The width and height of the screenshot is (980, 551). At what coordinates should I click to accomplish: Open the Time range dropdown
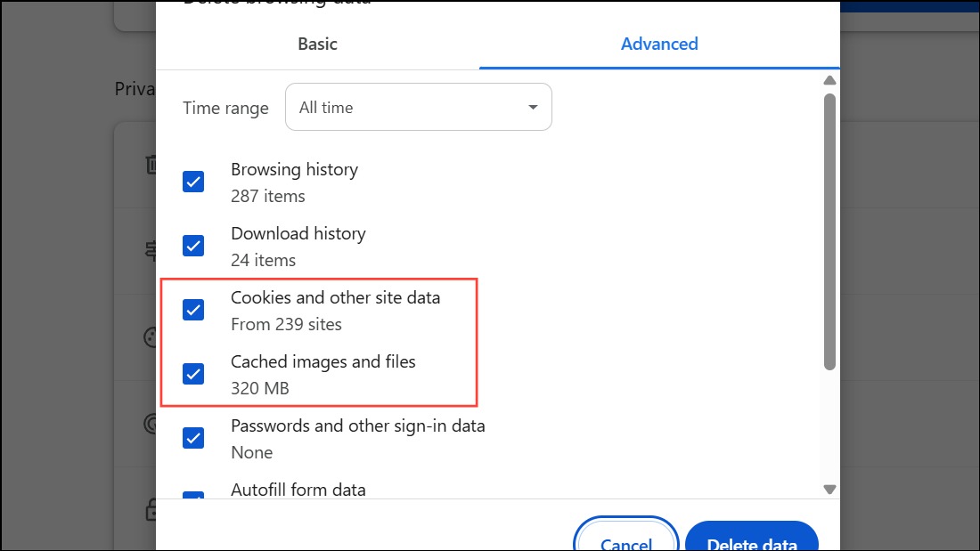coord(418,108)
